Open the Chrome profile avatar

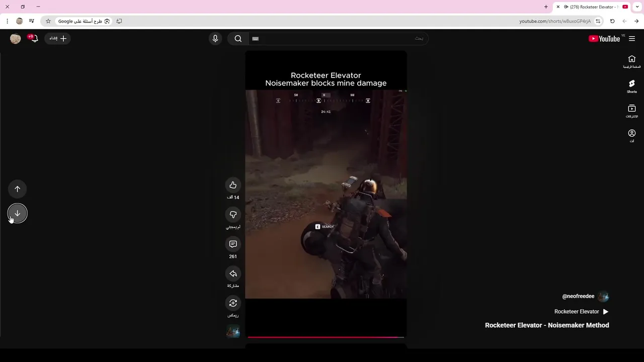20,21
